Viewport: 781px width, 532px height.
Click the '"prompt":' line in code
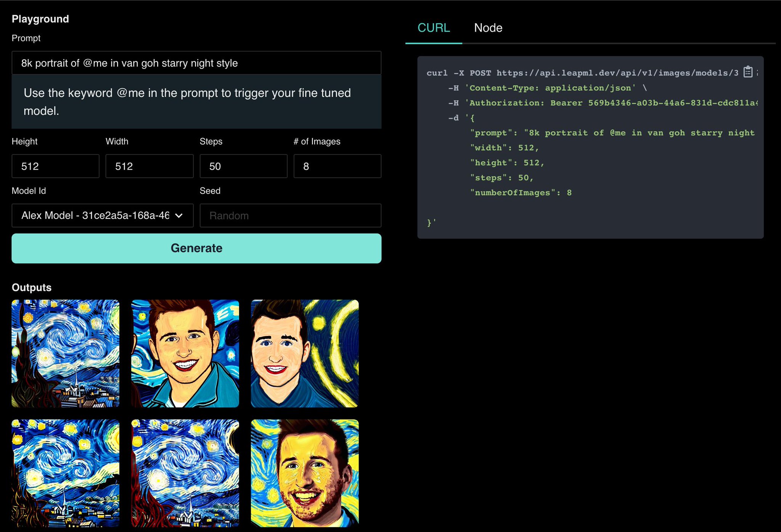[612, 133]
